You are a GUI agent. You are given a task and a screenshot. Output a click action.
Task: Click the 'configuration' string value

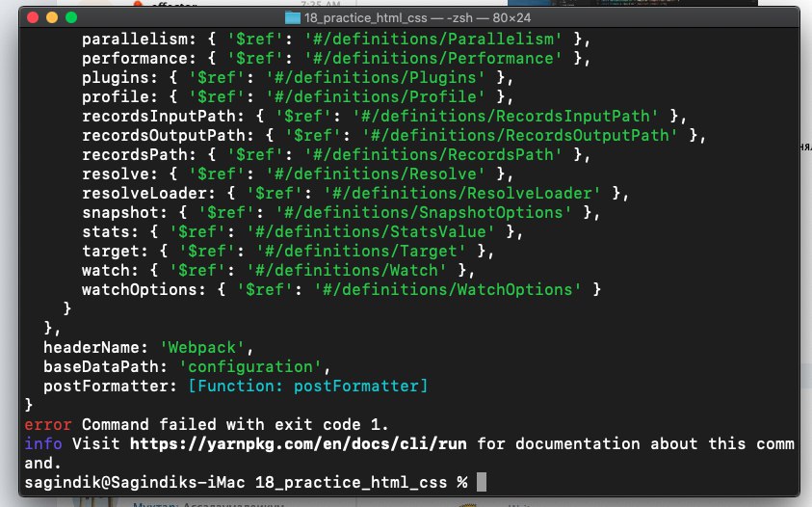tap(250, 367)
